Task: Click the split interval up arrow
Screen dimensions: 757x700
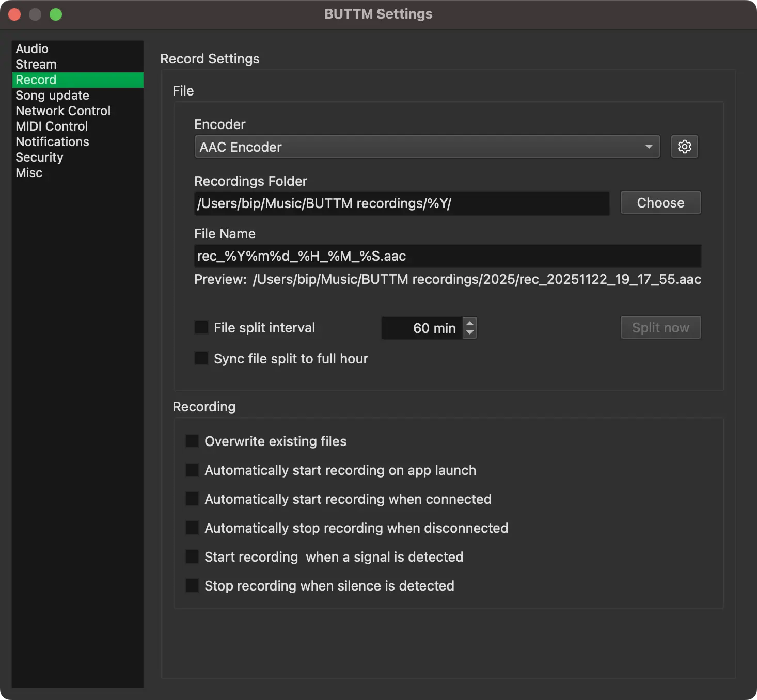Action: (x=470, y=323)
